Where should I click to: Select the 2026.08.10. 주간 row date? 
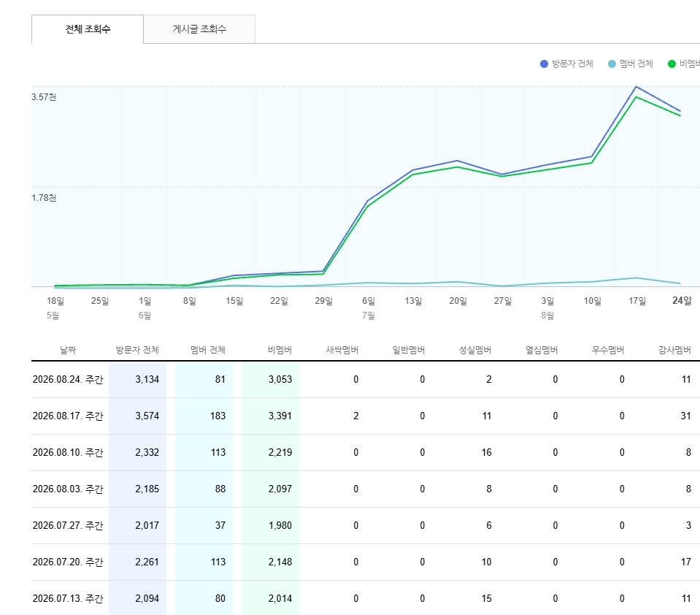coord(68,452)
